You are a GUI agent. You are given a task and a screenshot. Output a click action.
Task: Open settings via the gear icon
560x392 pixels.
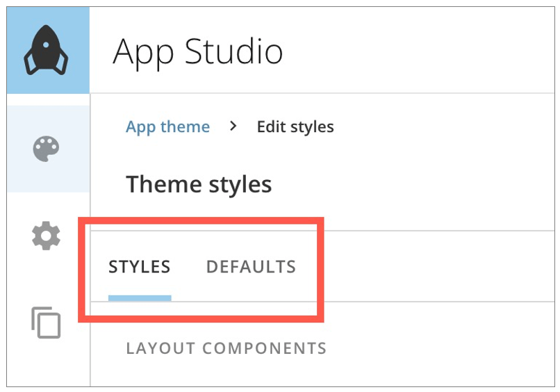pyautogui.click(x=46, y=236)
